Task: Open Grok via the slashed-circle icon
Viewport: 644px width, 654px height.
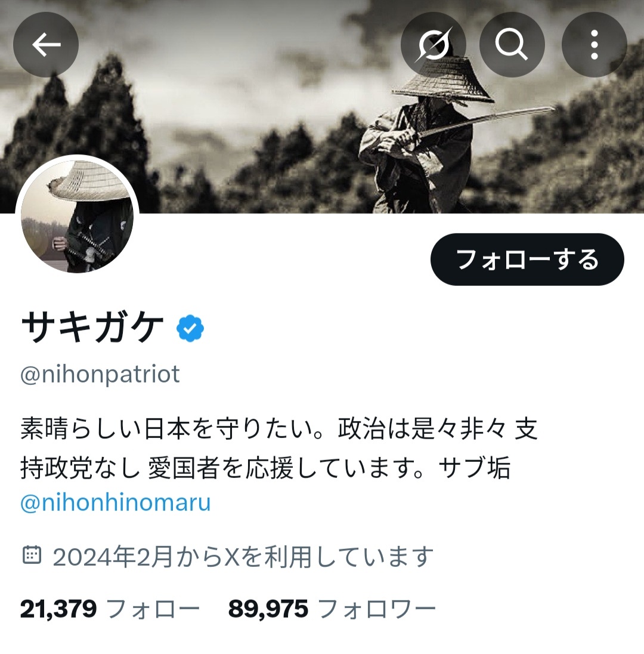Action: tap(434, 45)
